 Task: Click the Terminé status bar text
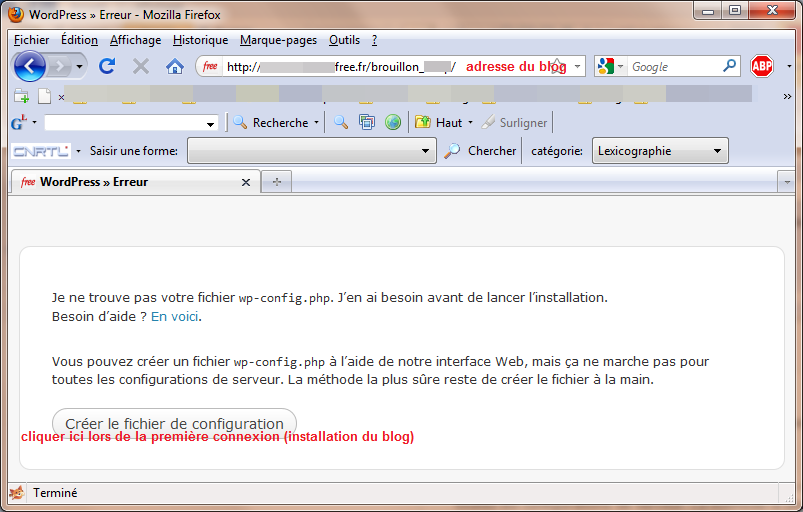coord(55,493)
